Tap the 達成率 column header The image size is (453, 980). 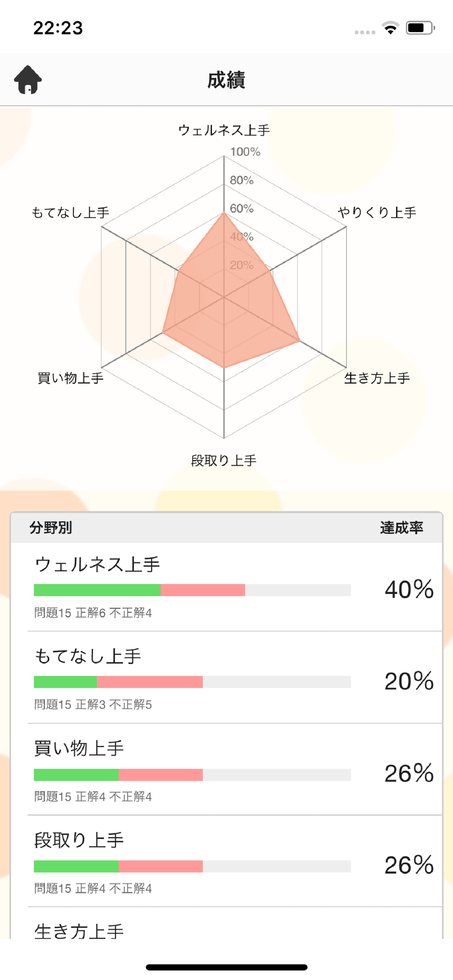pyautogui.click(x=402, y=528)
